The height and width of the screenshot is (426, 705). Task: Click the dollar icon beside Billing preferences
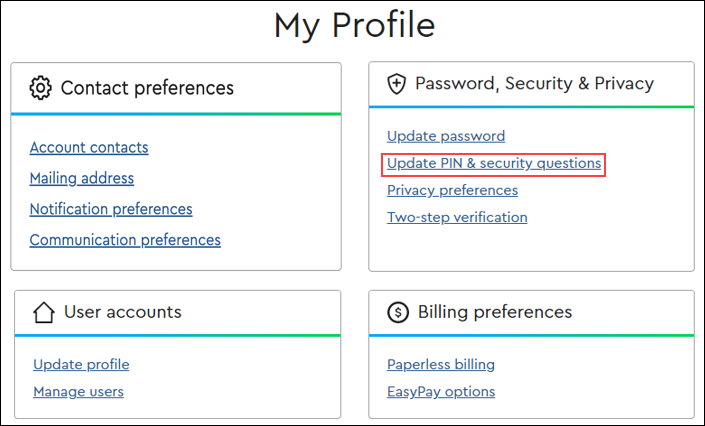coord(398,313)
